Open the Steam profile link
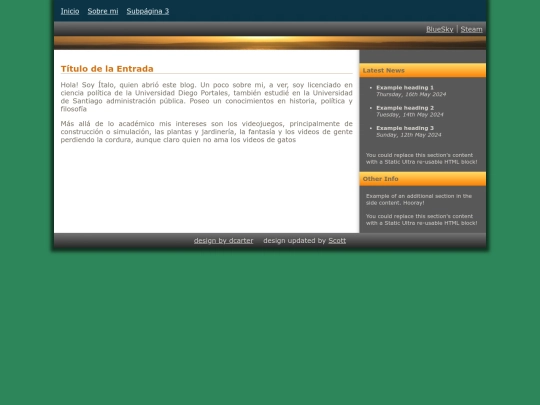Viewport: 540px width, 405px height. coord(471,29)
